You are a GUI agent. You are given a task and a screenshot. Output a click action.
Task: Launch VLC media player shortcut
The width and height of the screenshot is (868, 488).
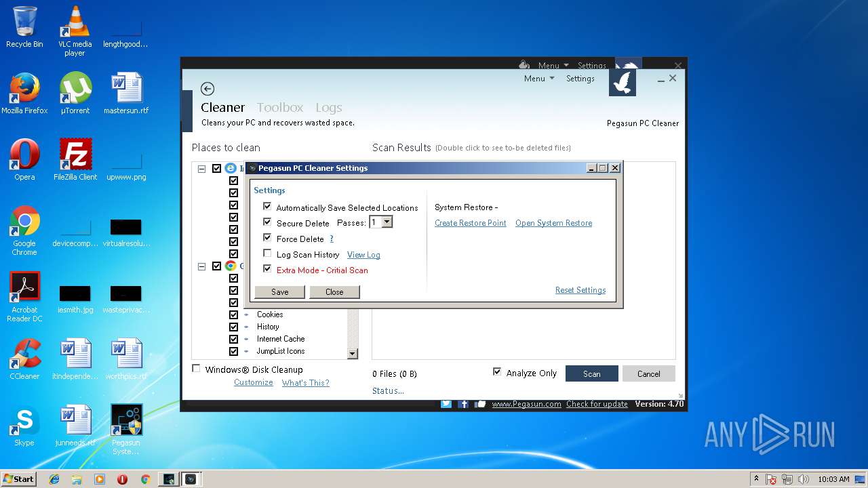click(x=75, y=31)
